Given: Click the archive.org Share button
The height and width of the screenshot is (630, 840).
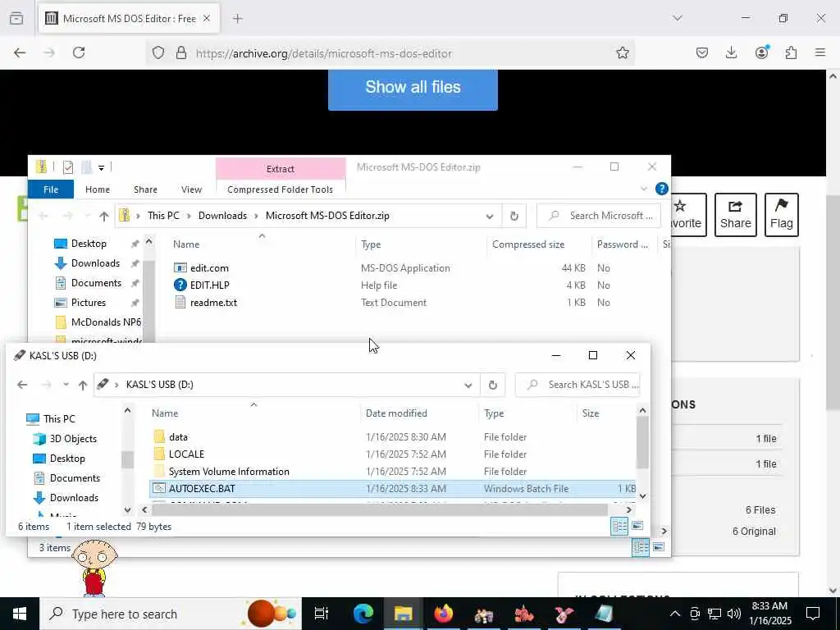Looking at the screenshot, I should coord(735,215).
